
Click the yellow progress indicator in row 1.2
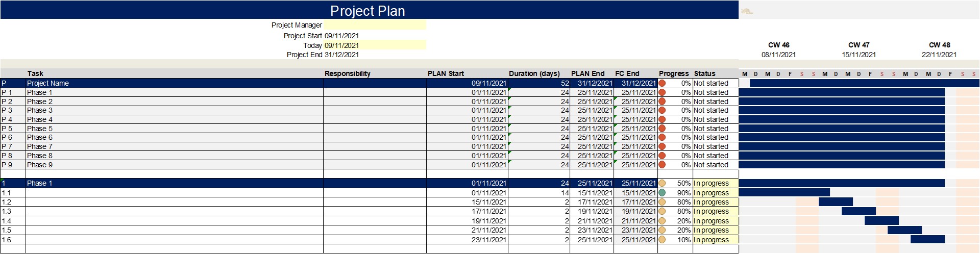pos(662,202)
